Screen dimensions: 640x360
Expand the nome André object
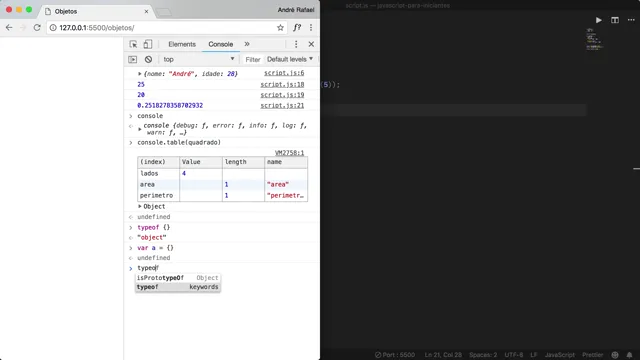click(140, 74)
